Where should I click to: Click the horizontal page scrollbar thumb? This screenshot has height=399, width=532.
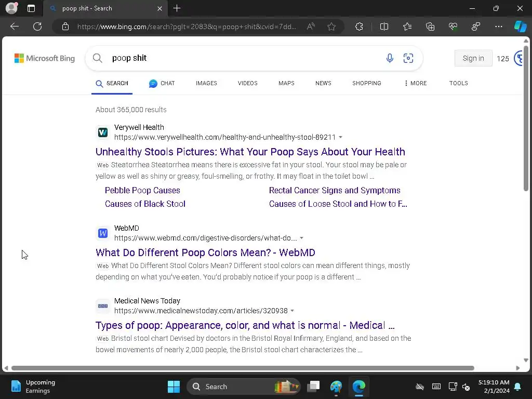(243, 368)
